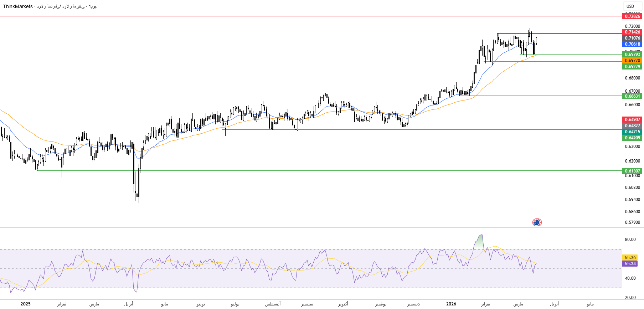Viewport: 644px width, 309px height.
Task: Open the USD currency selector
Action: coord(630,6)
